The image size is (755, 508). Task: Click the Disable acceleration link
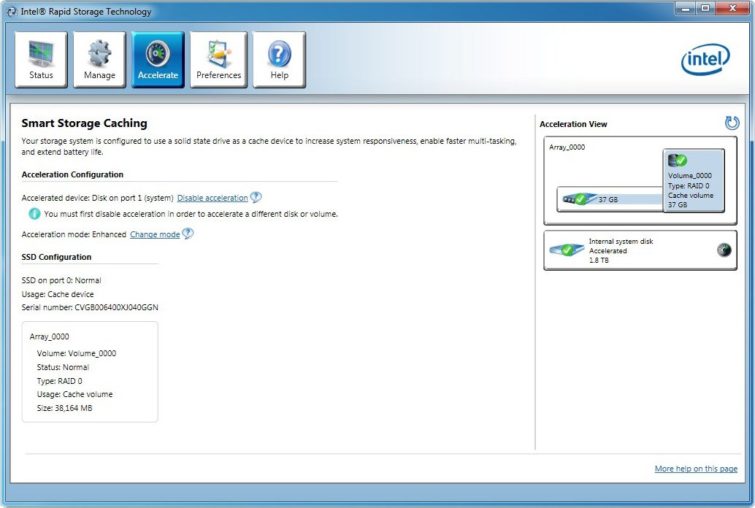pos(212,198)
